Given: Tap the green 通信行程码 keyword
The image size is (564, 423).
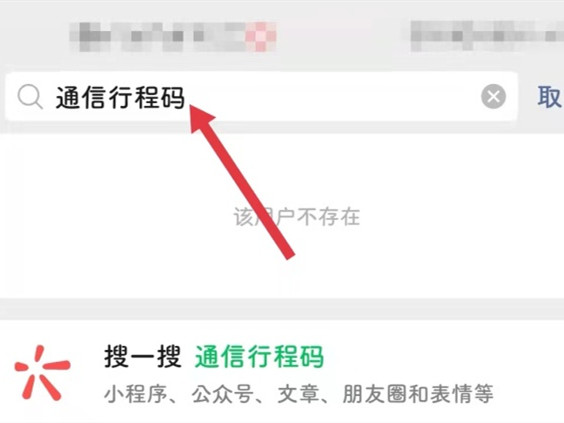Looking at the screenshot, I should tap(259, 356).
